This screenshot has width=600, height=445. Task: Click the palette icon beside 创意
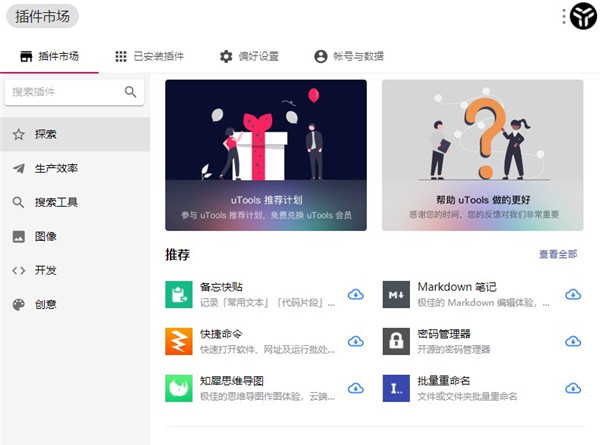tap(18, 305)
